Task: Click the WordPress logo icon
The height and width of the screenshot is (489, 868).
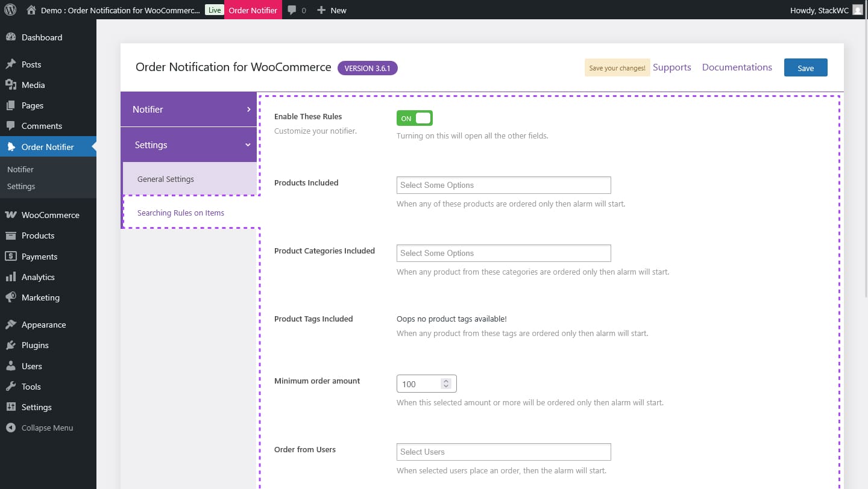Action: (10, 10)
